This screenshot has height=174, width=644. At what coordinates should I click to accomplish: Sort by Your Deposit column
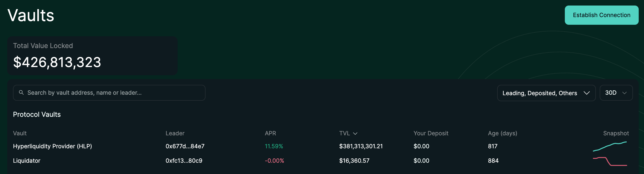click(x=431, y=133)
